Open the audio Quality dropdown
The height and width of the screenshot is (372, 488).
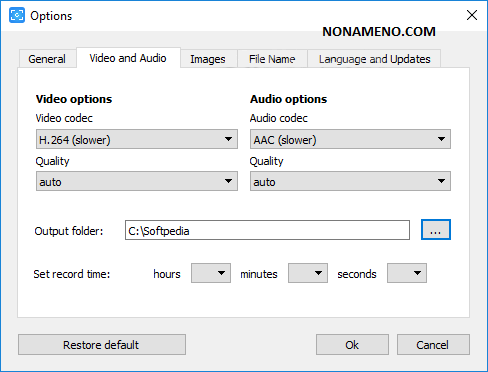coord(350,181)
